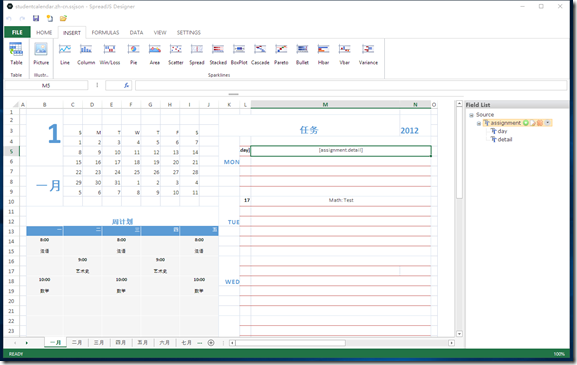Create a new document from quick access toolbar
The height and width of the screenshot is (365, 577).
coord(50,18)
